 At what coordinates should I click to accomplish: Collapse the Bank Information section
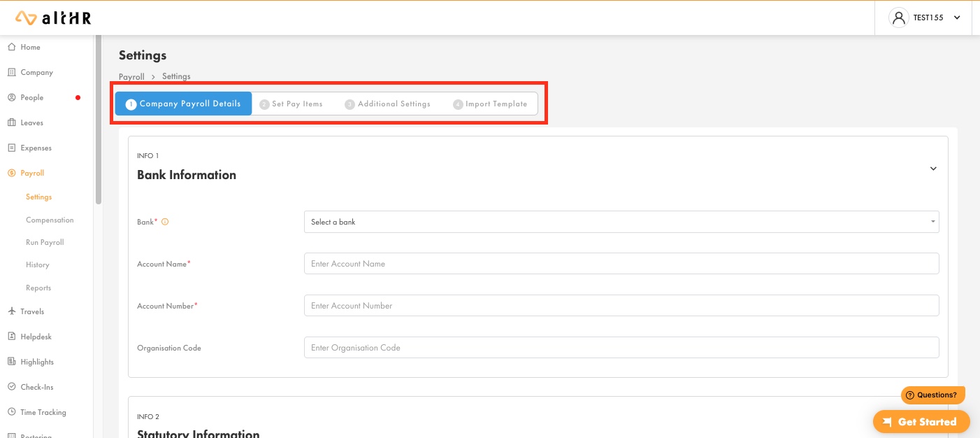point(933,169)
